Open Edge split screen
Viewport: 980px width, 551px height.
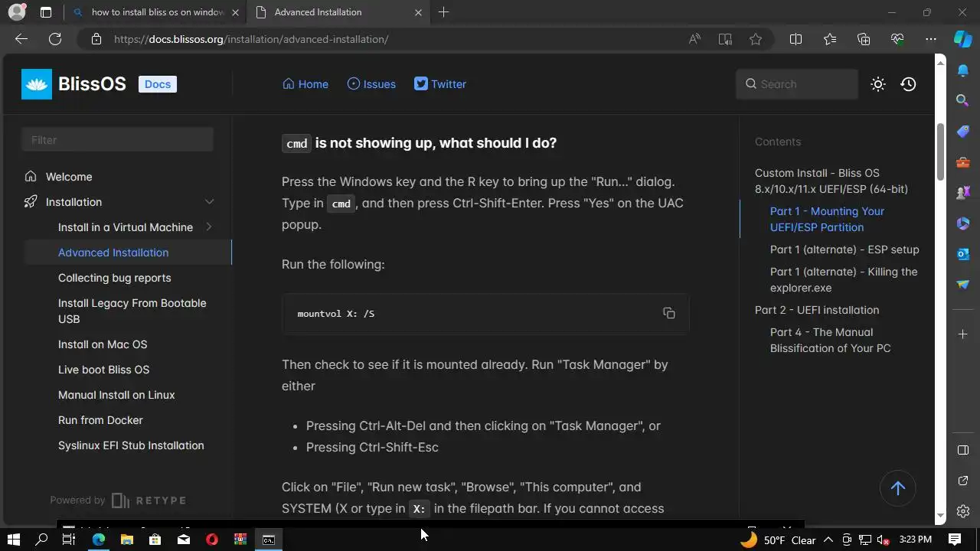pyautogui.click(x=795, y=39)
